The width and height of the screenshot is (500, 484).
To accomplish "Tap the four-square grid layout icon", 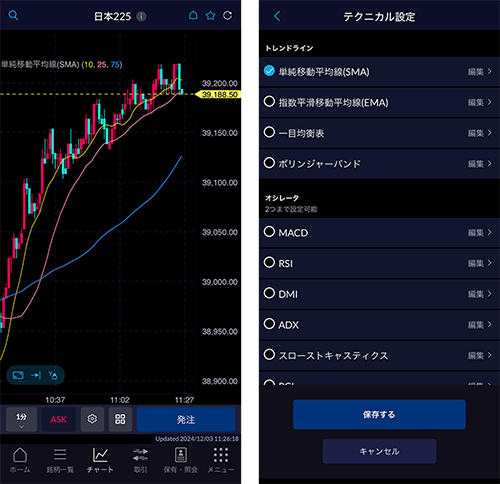I will [120, 419].
